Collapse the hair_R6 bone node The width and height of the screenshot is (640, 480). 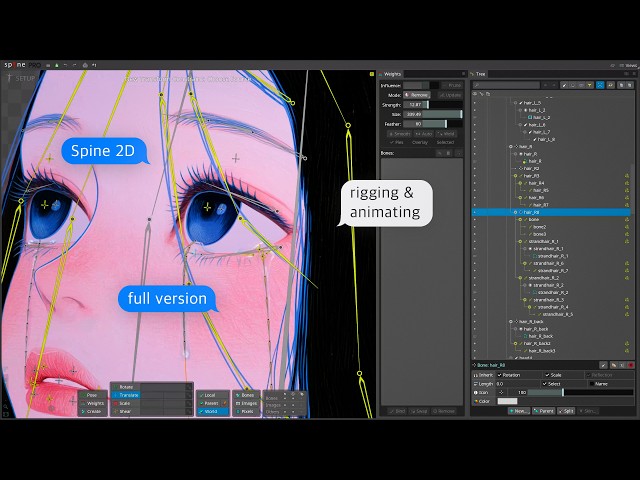[520, 198]
